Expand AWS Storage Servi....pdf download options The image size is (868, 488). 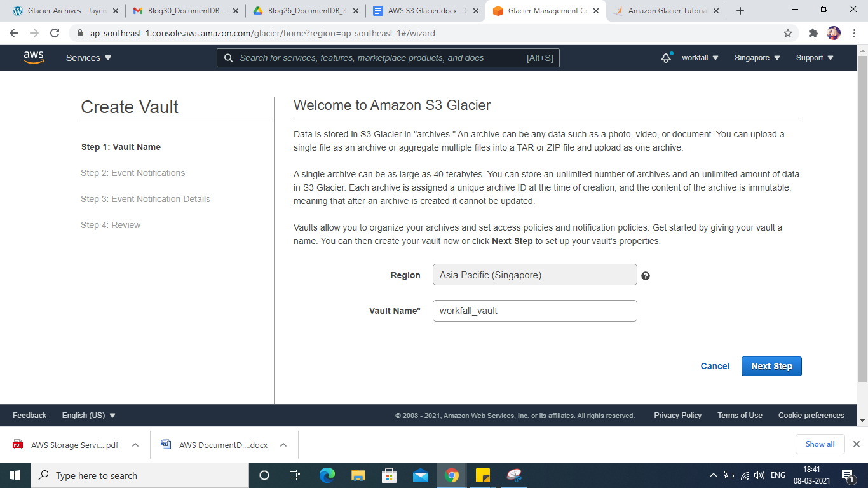point(135,445)
